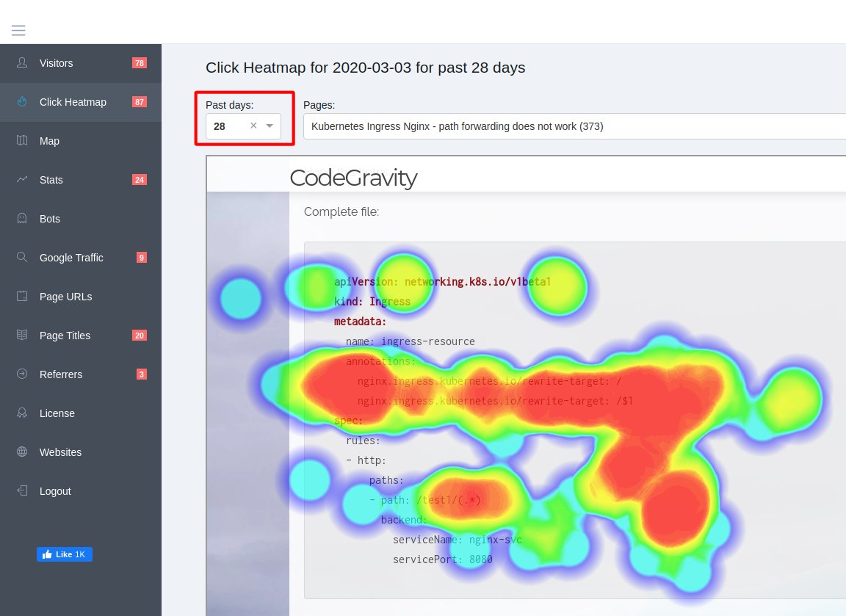Clear the Past days value with X
This screenshot has width=846, height=616.
click(253, 126)
